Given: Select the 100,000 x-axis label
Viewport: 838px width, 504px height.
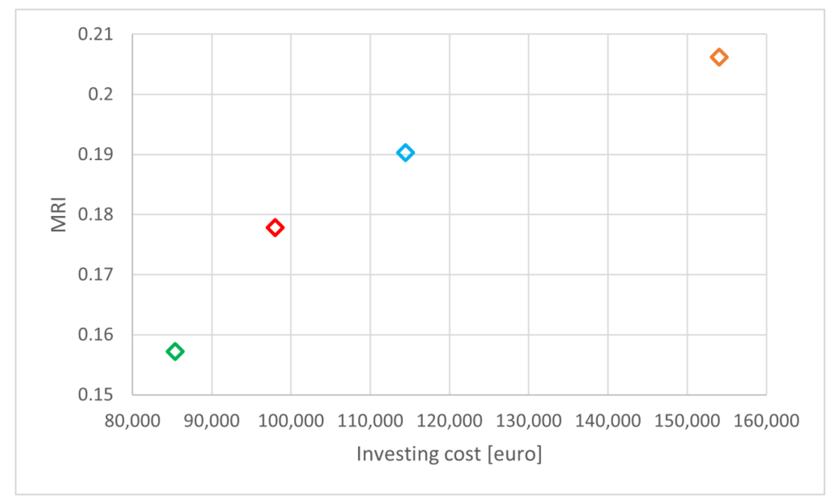Looking at the screenshot, I should (291, 421).
